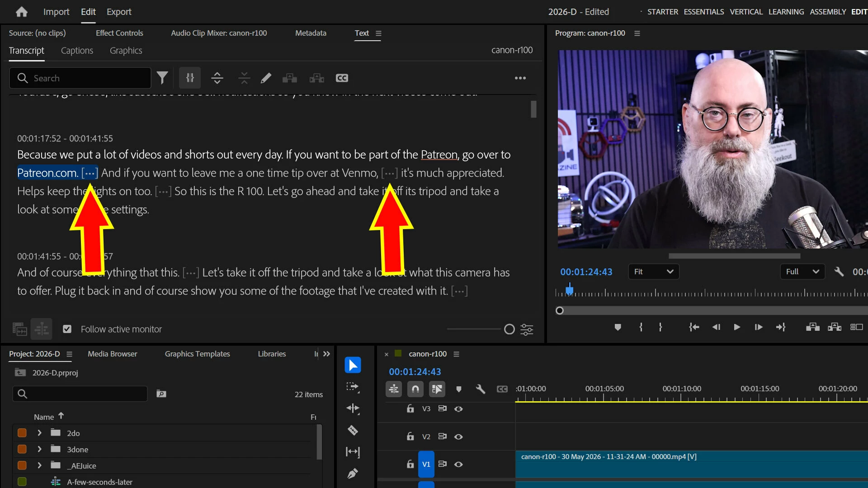Click the Home icon
The image size is (868, 488).
click(x=22, y=12)
